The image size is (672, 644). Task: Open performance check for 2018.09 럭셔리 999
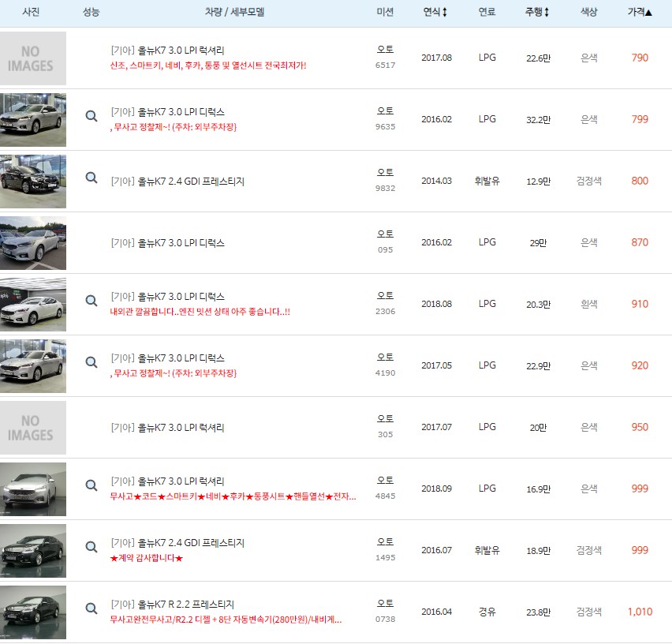pyautogui.click(x=91, y=485)
